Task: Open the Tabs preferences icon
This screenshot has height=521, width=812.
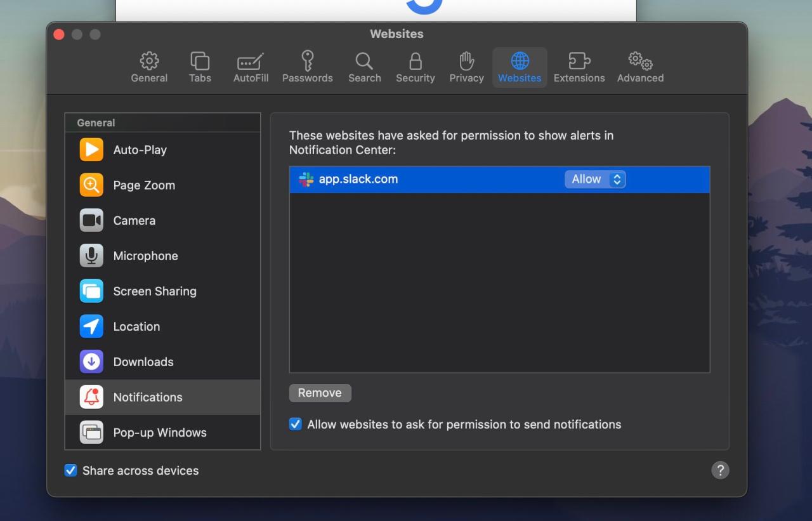Action: pos(200,61)
